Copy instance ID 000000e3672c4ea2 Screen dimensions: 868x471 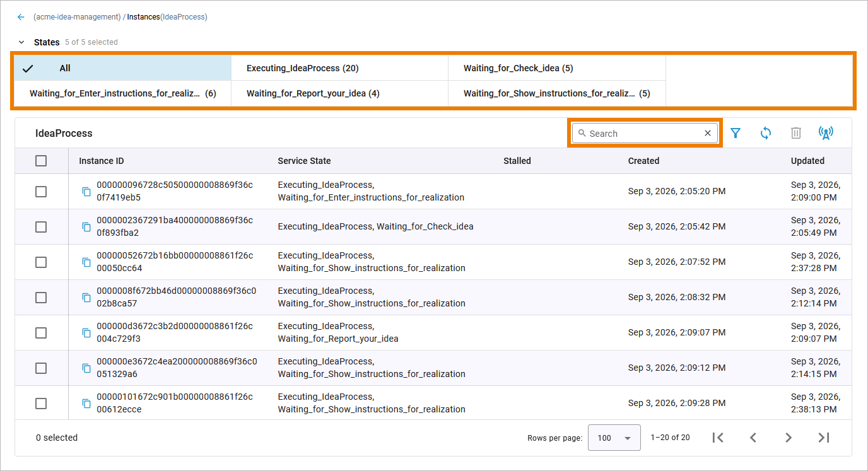[86, 368]
